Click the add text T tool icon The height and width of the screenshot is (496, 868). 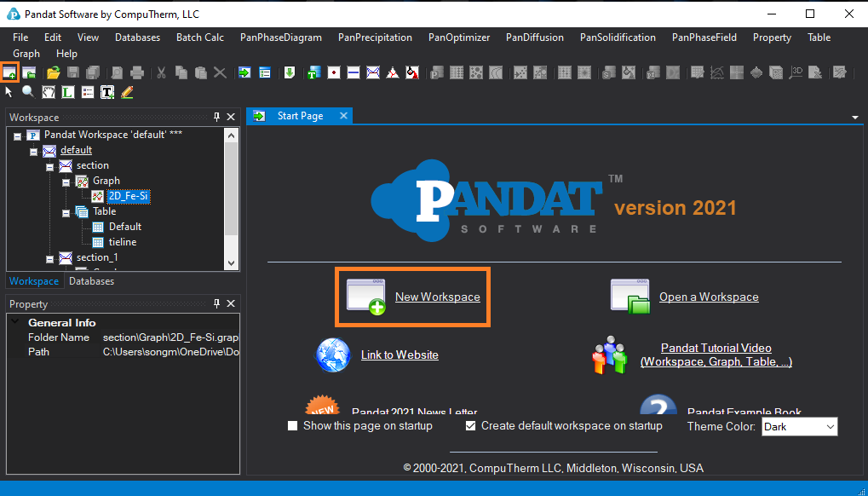[107, 92]
